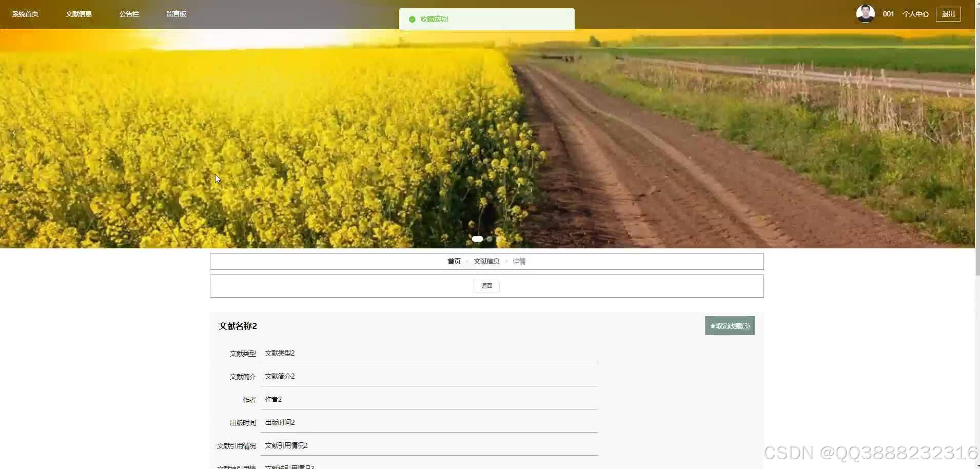Image resolution: width=980 pixels, height=469 pixels.
Task: Click the 文献信息 breadcrumb link
Action: (486, 261)
